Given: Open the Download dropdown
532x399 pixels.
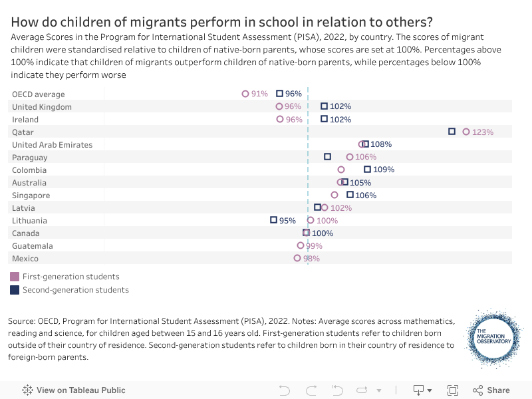Looking at the screenshot, I should [422, 390].
